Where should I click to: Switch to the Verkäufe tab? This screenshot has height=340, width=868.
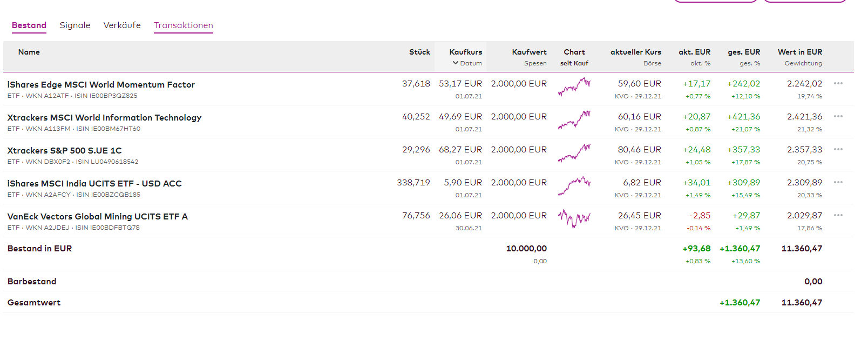pos(122,25)
